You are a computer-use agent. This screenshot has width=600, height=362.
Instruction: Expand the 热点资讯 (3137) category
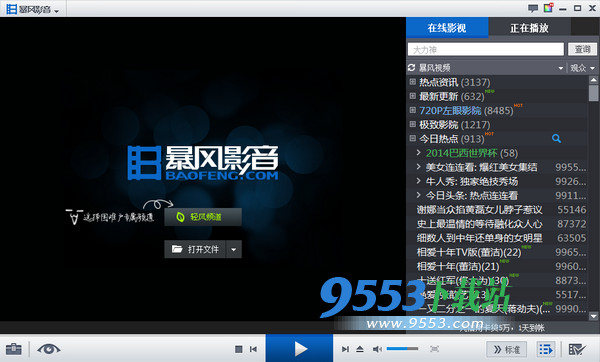(412, 82)
